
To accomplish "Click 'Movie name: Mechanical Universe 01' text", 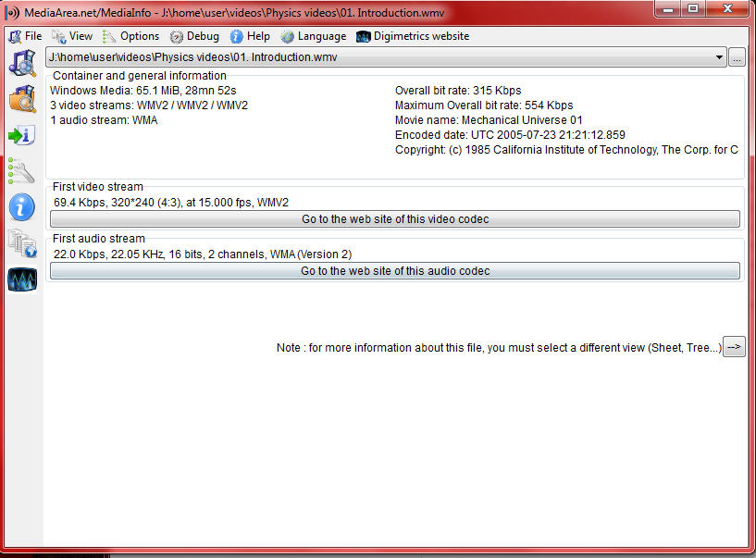I will tap(489, 120).
